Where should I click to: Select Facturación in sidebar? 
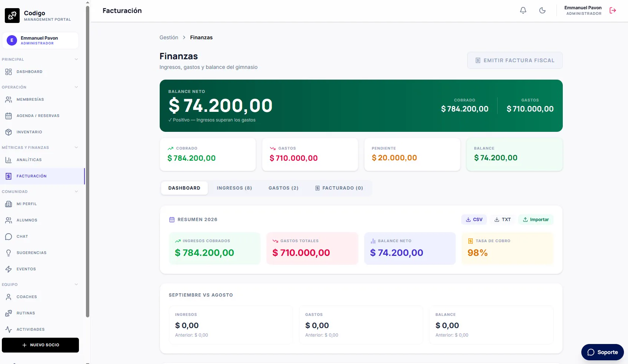tap(43, 176)
